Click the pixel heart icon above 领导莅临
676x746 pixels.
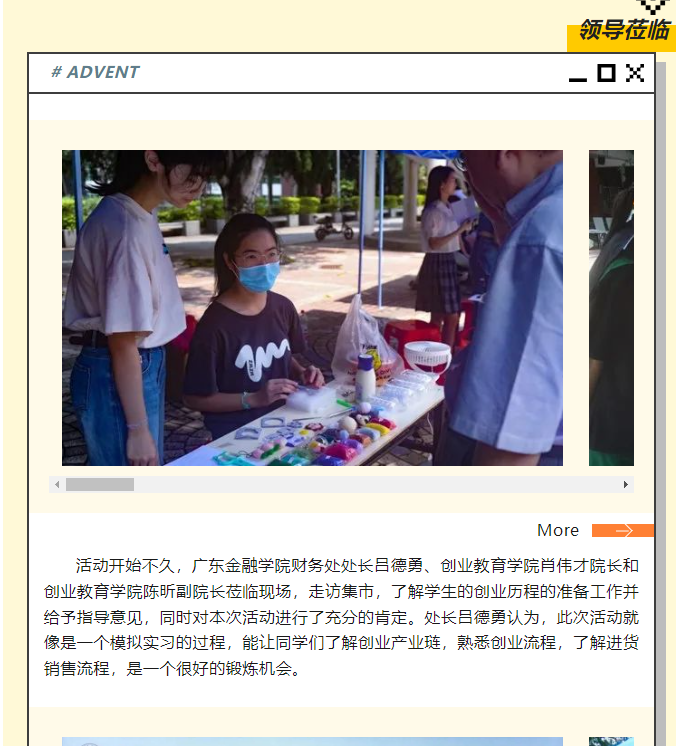(x=653, y=7)
